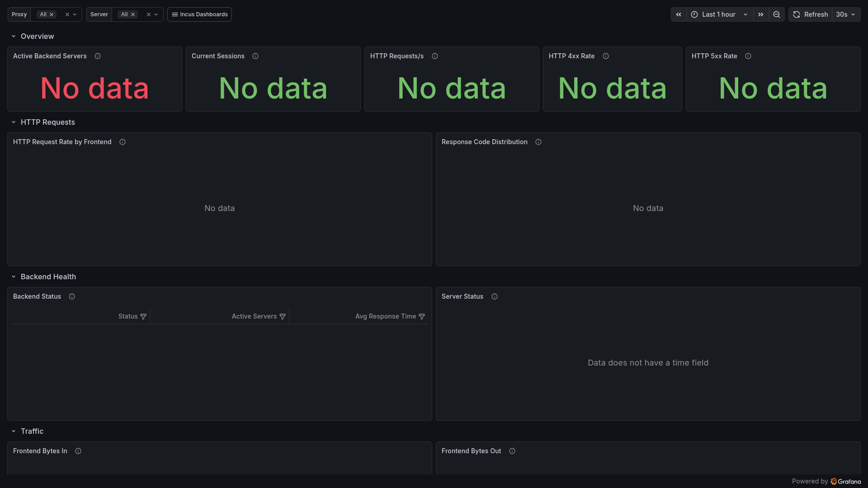The image size is (868, 488).
Task: Filter the Active Servers column
Action: pos(283,317)
